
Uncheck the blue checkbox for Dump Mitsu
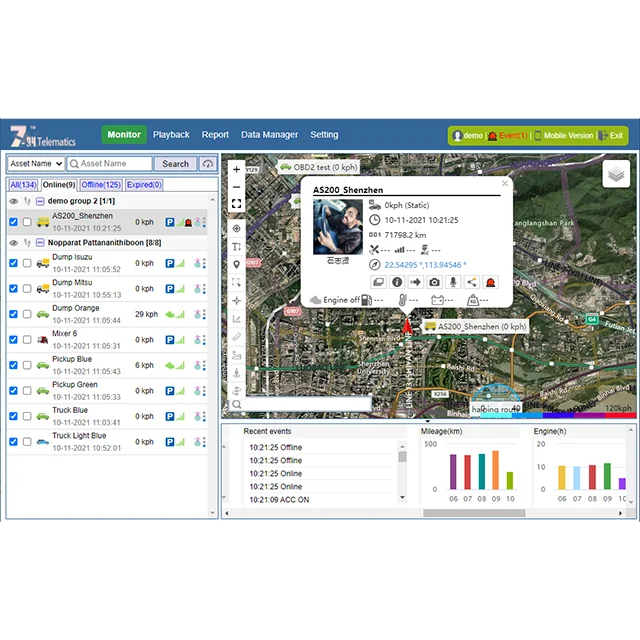[x=13, y=289]
